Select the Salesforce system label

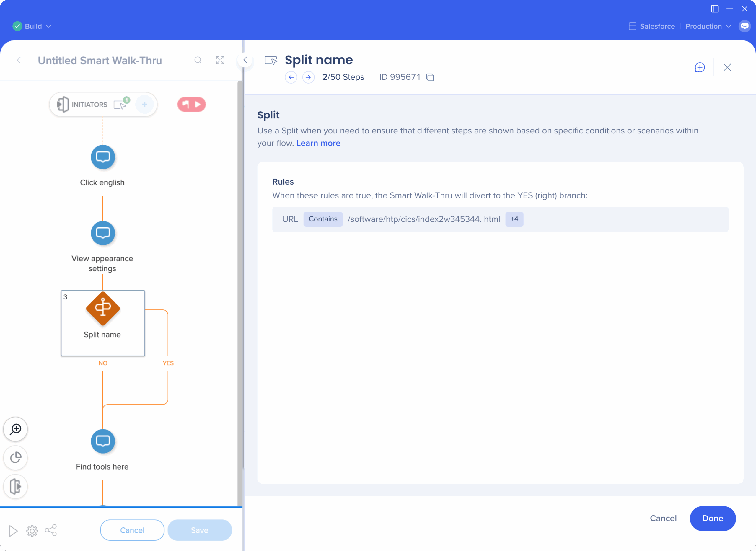click(x=652, y=26)
